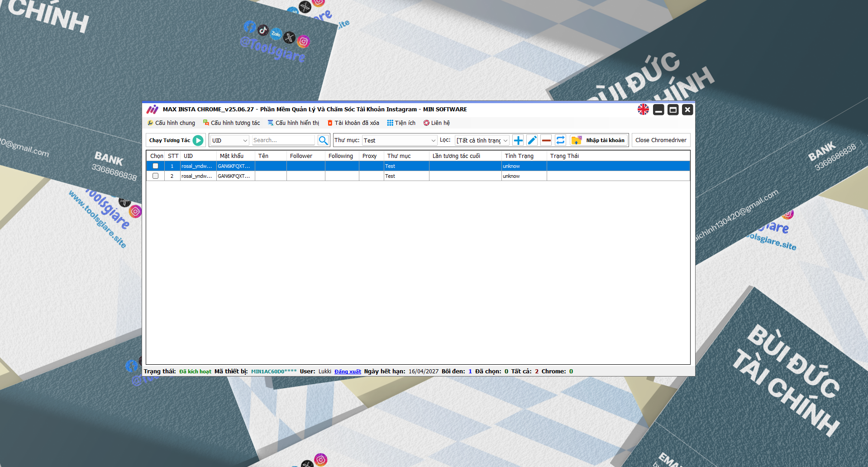Click the GAN6KFQXT... password cell in row 1
Image resolution: width=868 pixels, height=467 pixels.
coord(235,166)
